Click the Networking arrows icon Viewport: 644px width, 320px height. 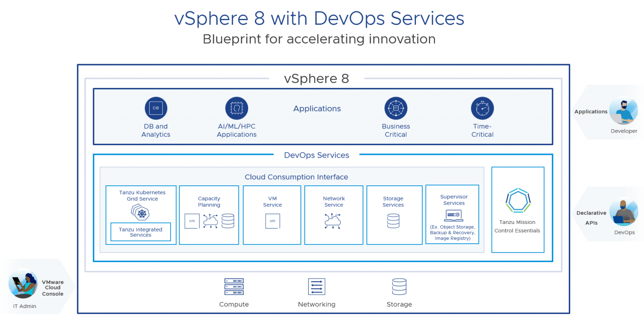click(x=317, y=287)
